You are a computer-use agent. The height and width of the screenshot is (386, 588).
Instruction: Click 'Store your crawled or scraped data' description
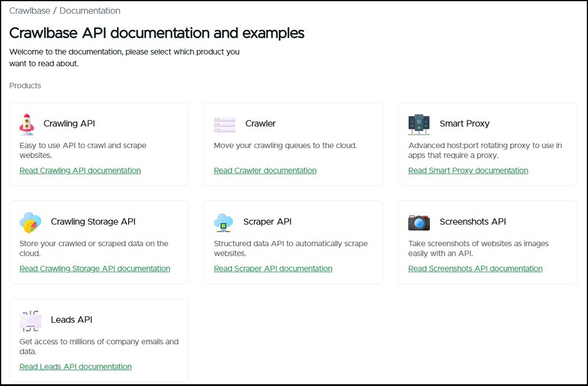coord(93,249)
